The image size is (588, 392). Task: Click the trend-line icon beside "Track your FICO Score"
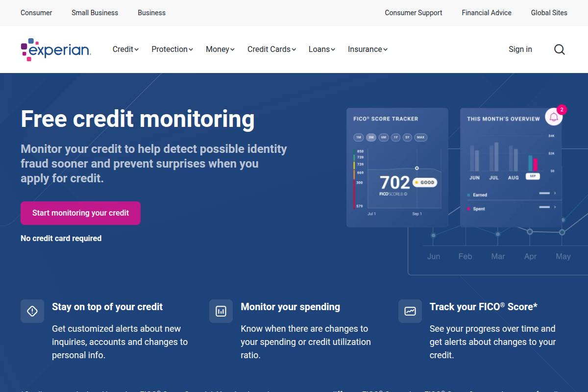410,311
